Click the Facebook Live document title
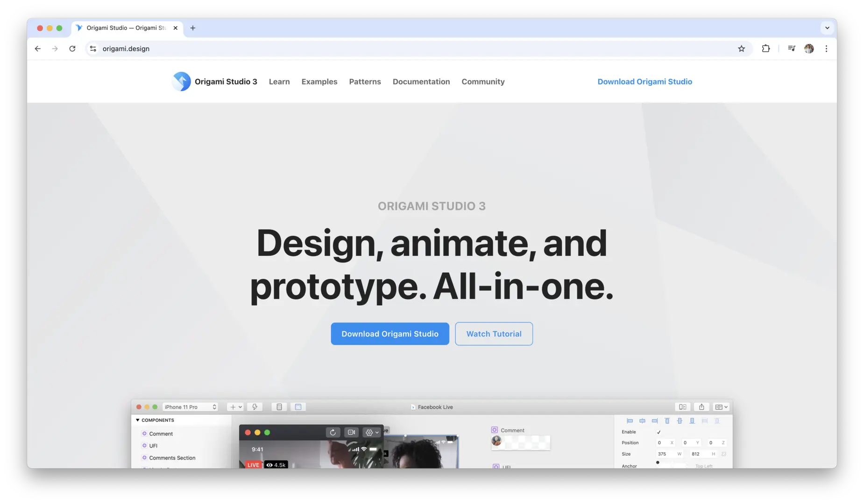This screenshot has height=504, width=864. click(x=435, y=407)
